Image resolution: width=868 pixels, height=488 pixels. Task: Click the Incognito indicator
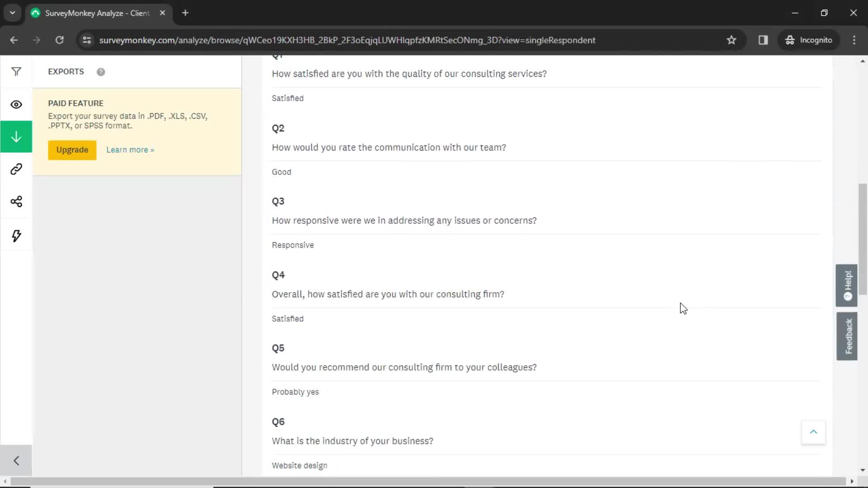pyautogui.click(x=809, y=40)
